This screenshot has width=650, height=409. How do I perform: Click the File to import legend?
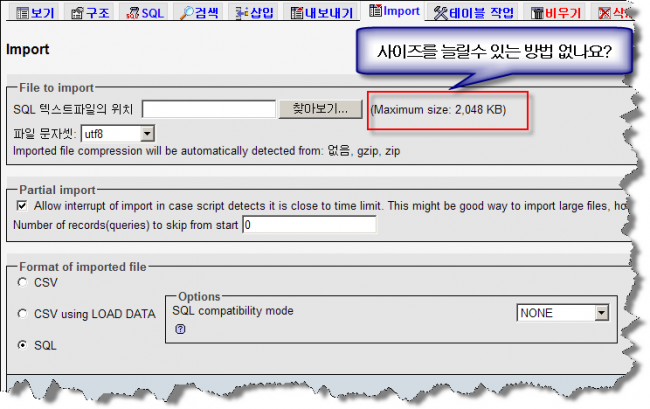click(57, 88)
